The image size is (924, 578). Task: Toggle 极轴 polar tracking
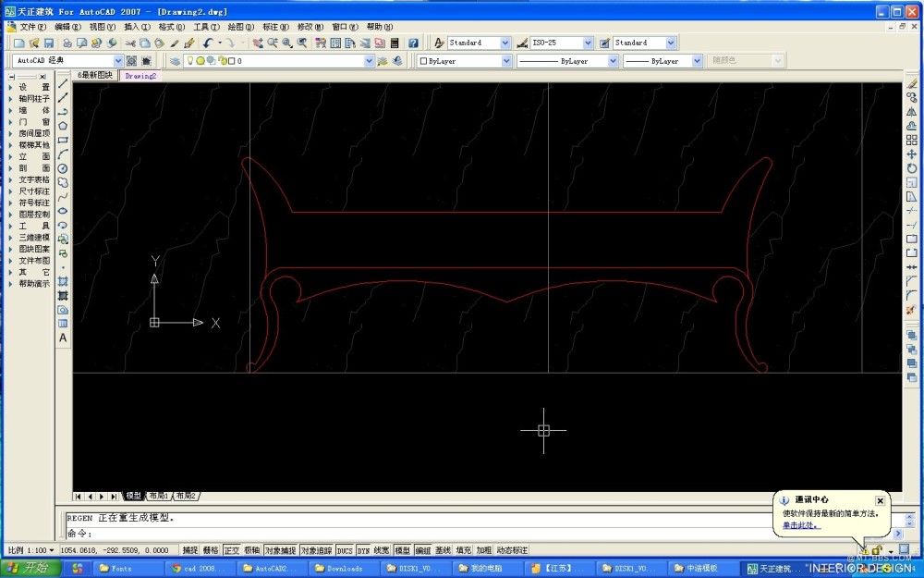252,550
